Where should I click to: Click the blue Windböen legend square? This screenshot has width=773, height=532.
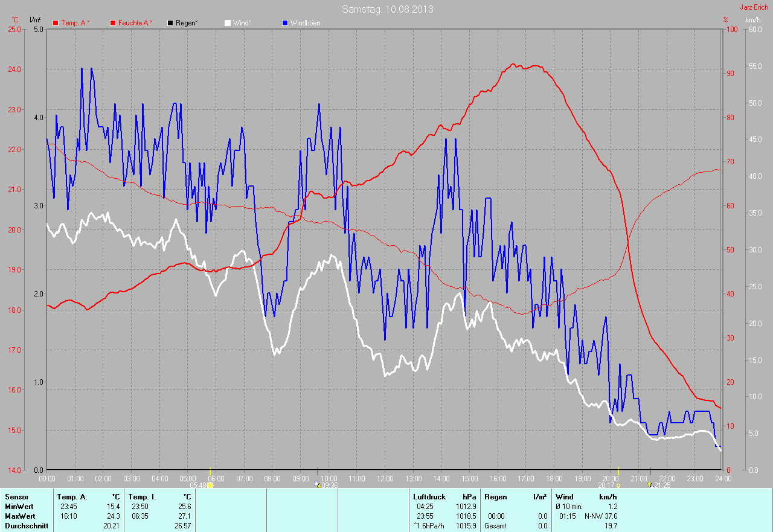coord(285,23)
